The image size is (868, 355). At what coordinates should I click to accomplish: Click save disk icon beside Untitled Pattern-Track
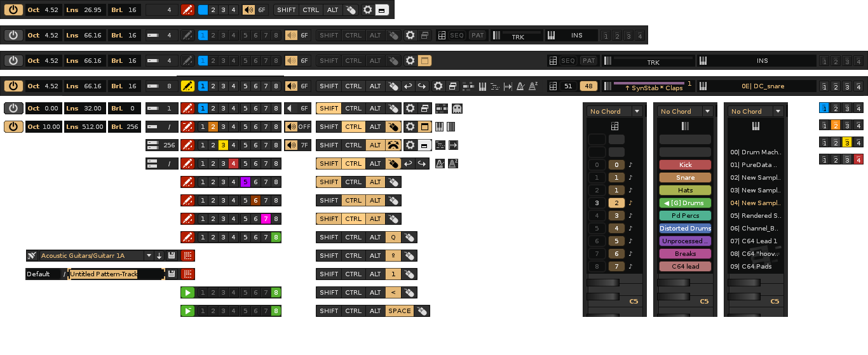(172, 274)
